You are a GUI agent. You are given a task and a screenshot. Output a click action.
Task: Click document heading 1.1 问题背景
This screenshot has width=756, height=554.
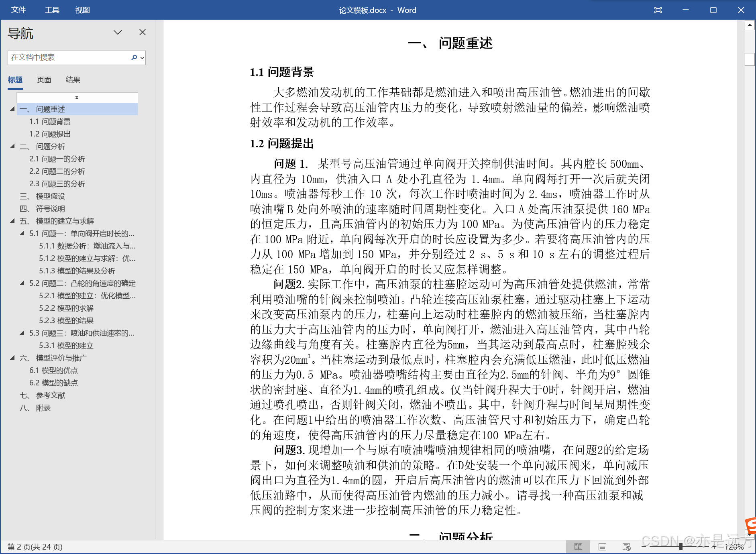[281, 72]
